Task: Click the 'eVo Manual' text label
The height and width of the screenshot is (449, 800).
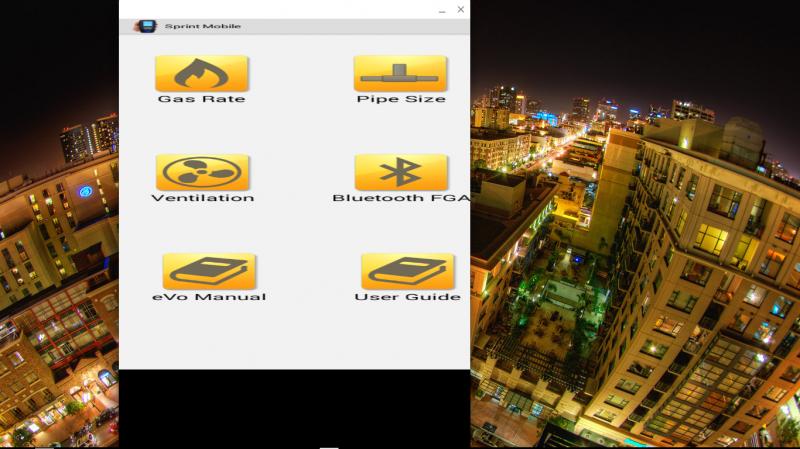Action: 209,297
